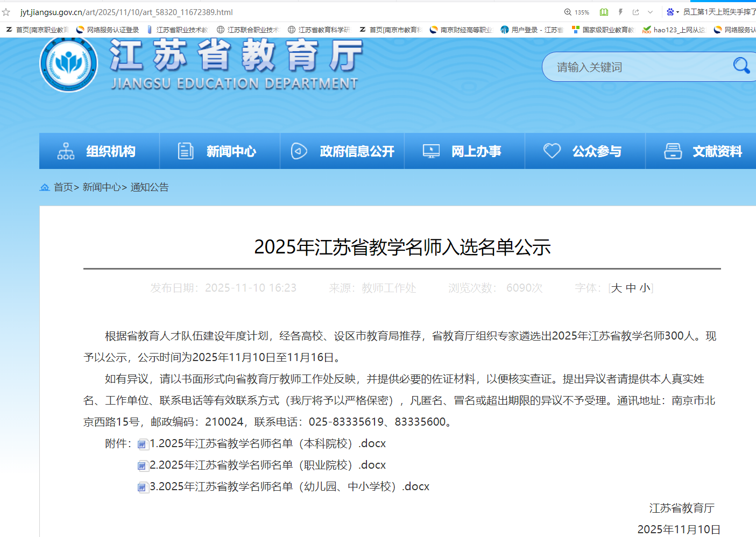756x537 pixels.
Task: Open the Baidu search engine selector dropdown
Action: pyautogui.click(x=673, y=12)
